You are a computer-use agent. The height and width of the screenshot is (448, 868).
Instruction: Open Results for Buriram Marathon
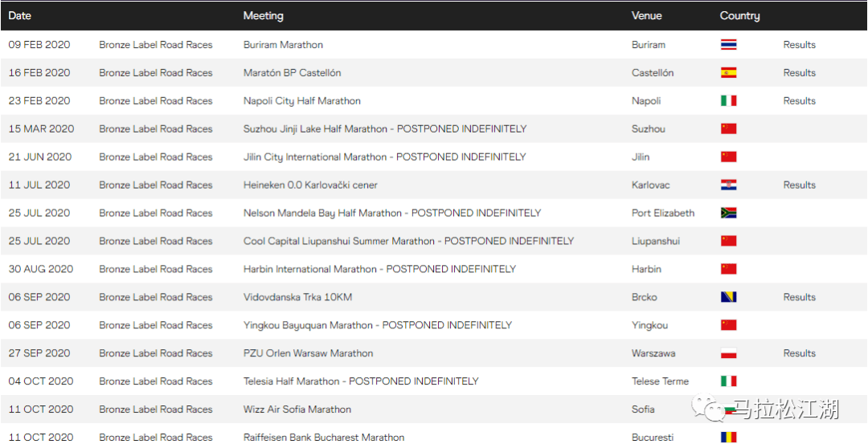800,45
